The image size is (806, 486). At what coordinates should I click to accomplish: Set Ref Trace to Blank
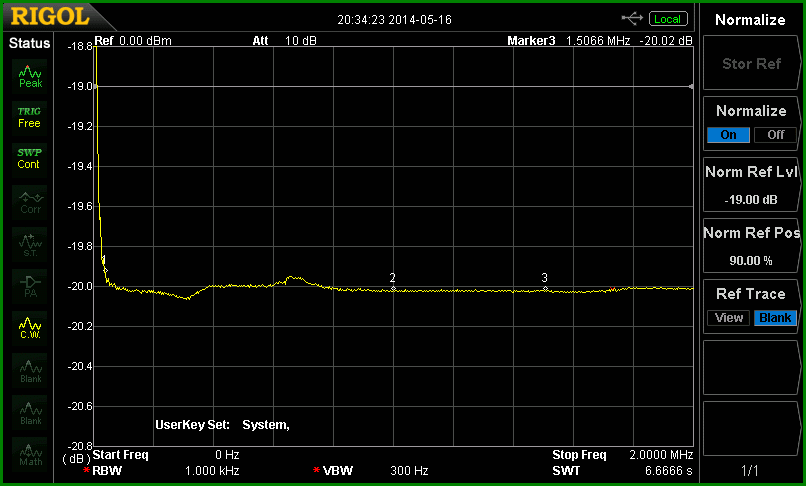pyautogui.click(x=775, y=317)
